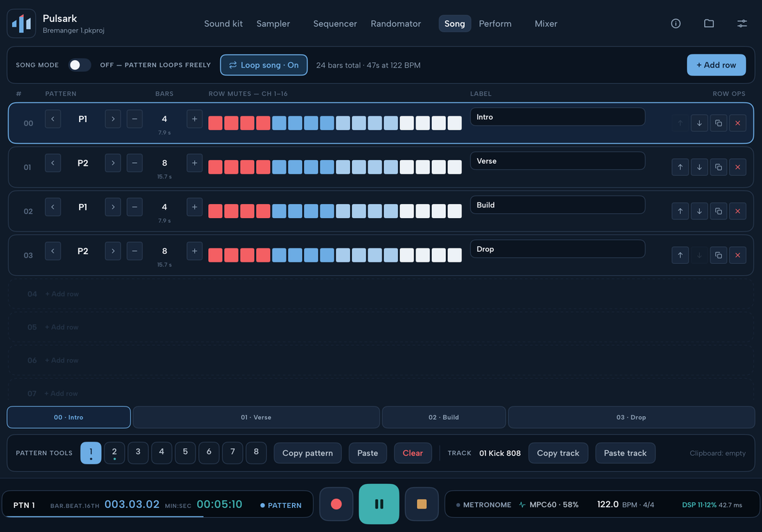Delete the Drop row
This screenshot has height=532, width=762.
[x=737, y=255]
